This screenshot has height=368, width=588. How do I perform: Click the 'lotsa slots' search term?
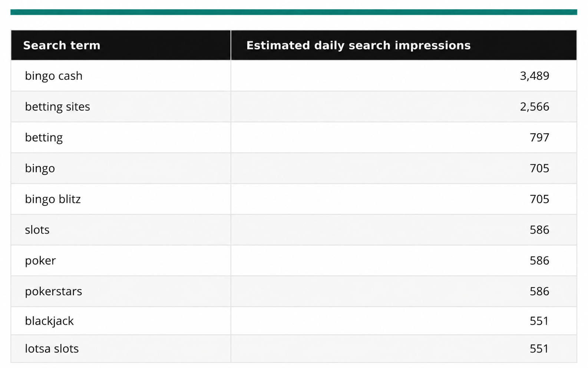(52, 348)
